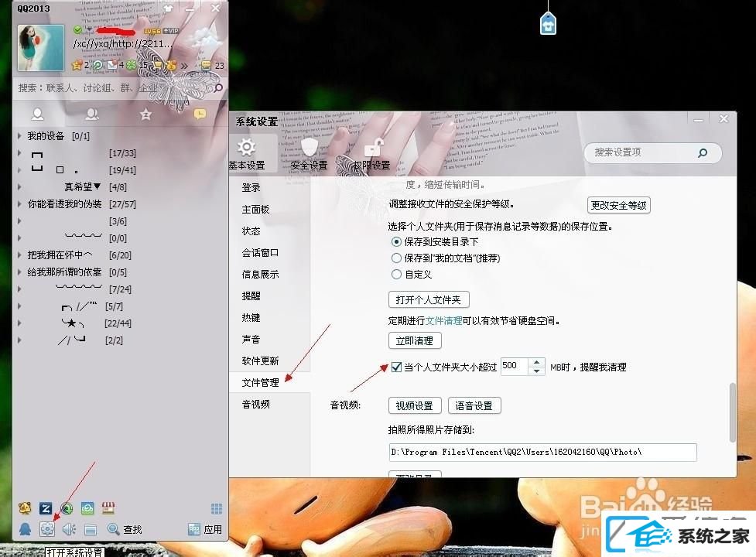The image size is (756, 557).
Task: Select the 保存到安装目录下 radio option
Action: click(x=396, y=241)
